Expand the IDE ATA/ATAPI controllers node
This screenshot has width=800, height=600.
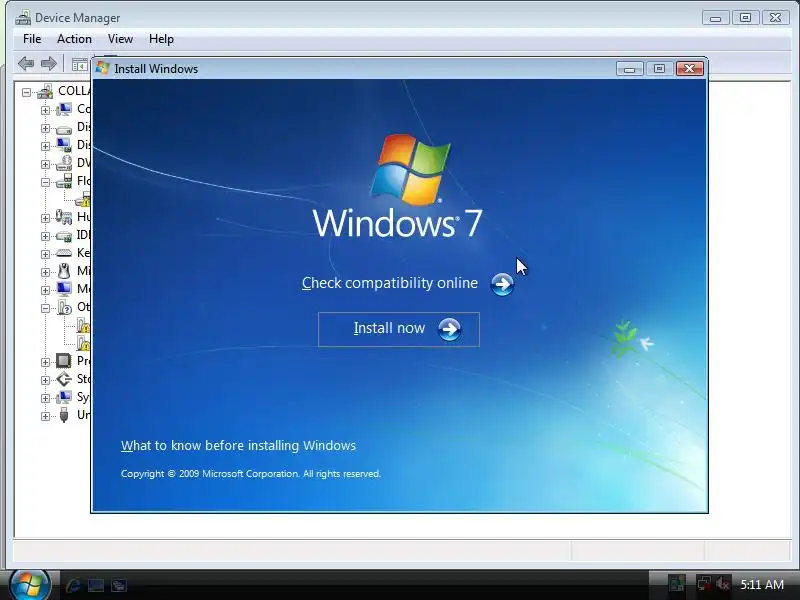coord(45,236)
